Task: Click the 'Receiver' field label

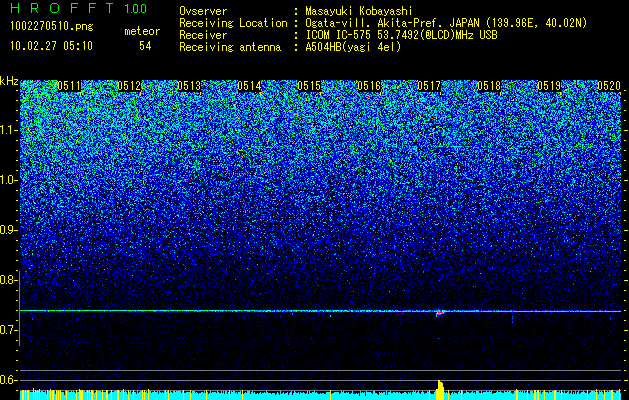Action: click(x=203, y=35)
